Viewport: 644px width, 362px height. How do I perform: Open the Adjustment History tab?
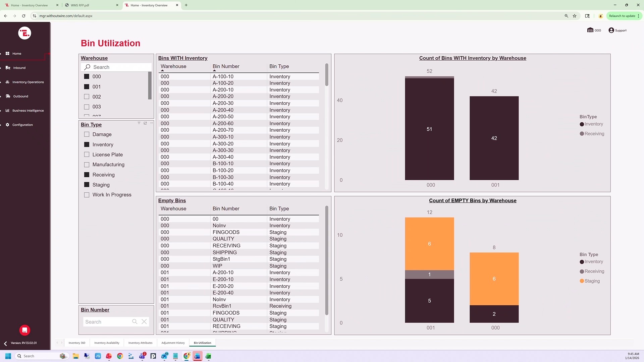(173, 343)
